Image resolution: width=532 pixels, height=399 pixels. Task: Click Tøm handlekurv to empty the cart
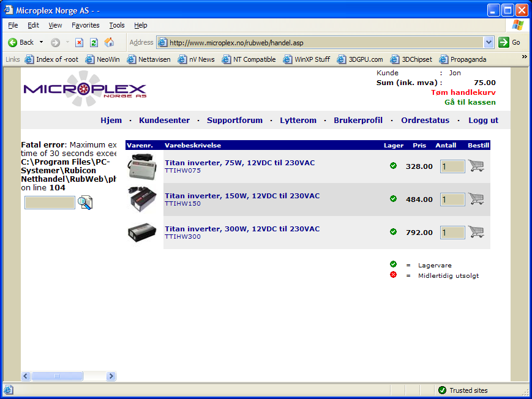tap(463, 92)
